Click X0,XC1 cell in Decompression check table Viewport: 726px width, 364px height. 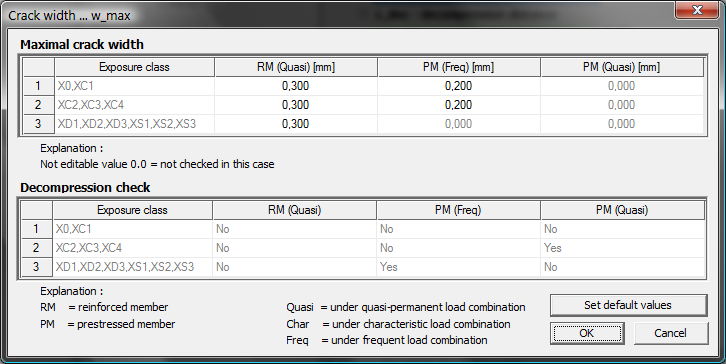132,229
